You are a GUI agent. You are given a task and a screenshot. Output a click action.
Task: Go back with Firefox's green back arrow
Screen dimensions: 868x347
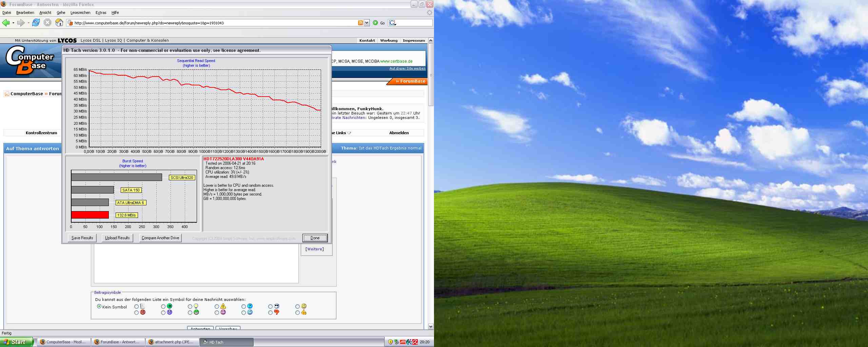pyautogui.click(x=6, y=23)
